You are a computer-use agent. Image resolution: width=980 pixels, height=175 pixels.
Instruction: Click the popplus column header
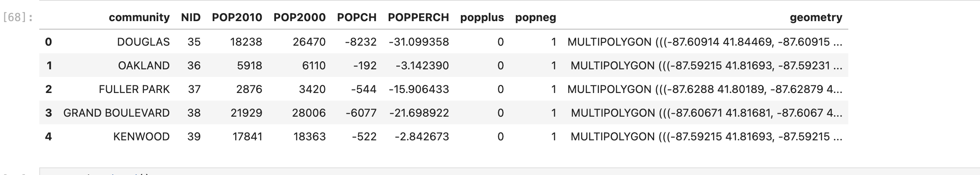(482, 17)
